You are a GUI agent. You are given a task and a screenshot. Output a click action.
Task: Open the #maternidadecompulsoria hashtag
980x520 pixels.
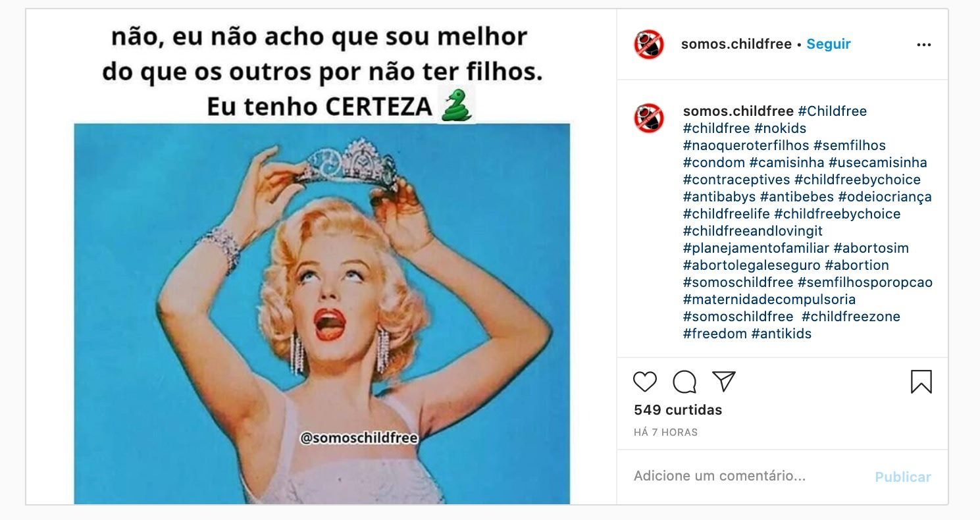click(769, 299)
